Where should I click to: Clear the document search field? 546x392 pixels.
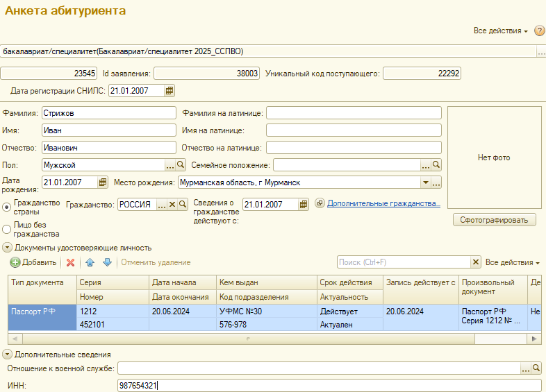[476, 262]
